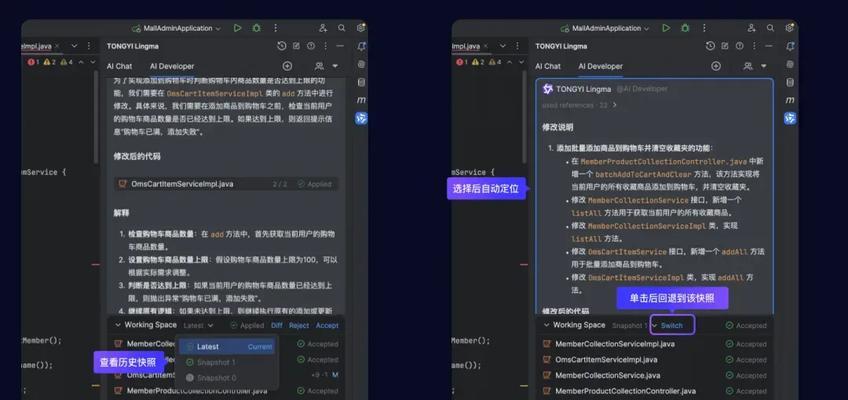Screen dimensions: 848x400
Task: Collapse Working Space section in left window
Action: 117,325
